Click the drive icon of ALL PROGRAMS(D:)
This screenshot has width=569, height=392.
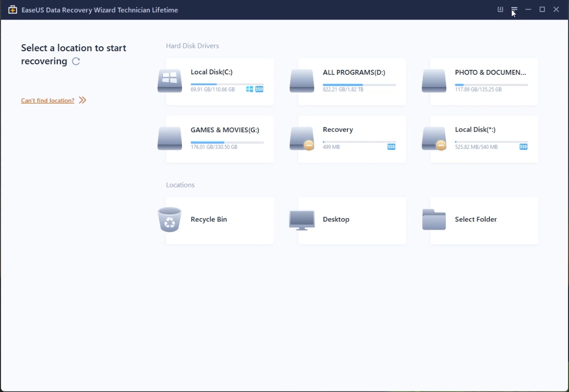pyautogui.click(x=302, y=81)
